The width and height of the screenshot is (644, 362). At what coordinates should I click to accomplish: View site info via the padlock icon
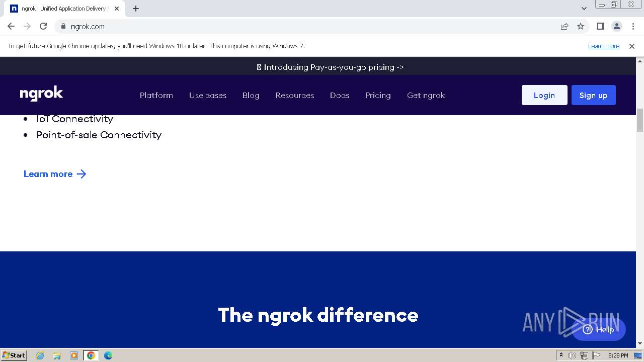point(63,26)
